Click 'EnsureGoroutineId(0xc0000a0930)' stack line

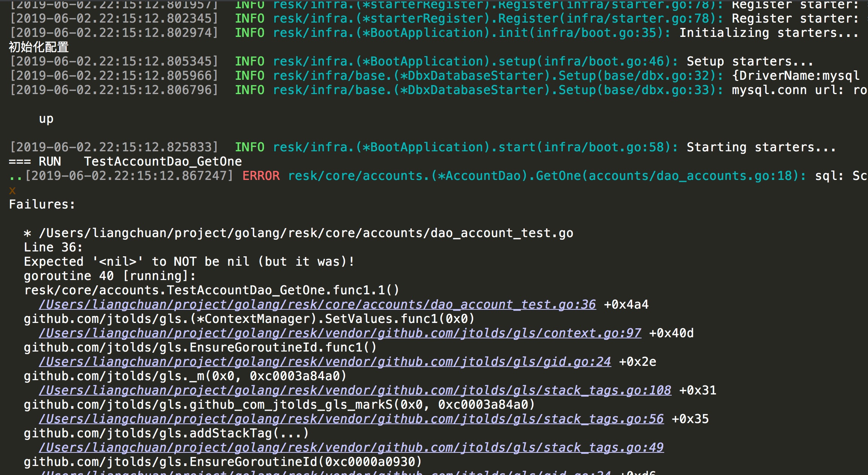(223, 461)
